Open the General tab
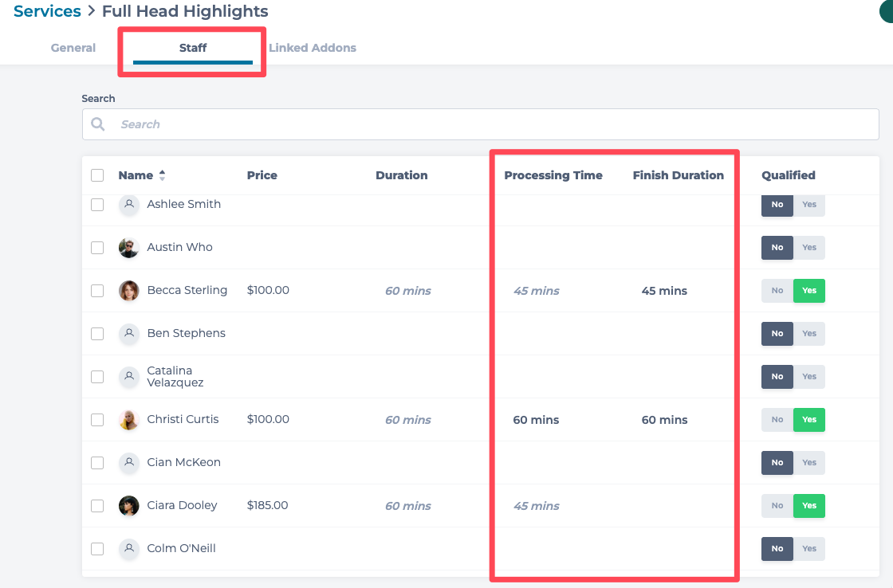The image size is (893, 588). point(73,48)
